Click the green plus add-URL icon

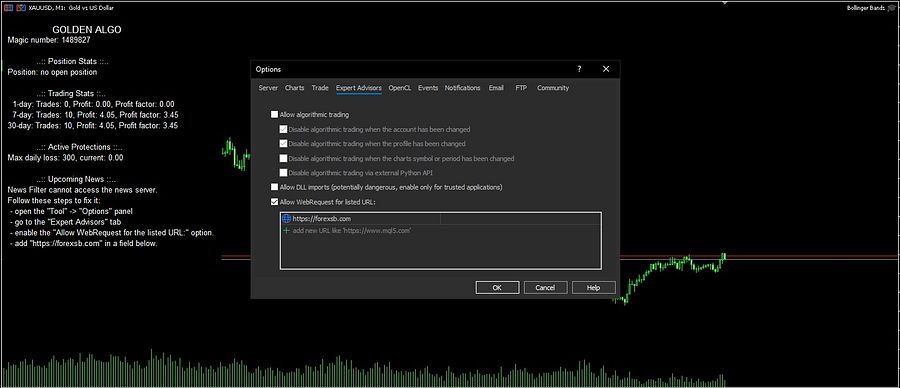point(286,230)
